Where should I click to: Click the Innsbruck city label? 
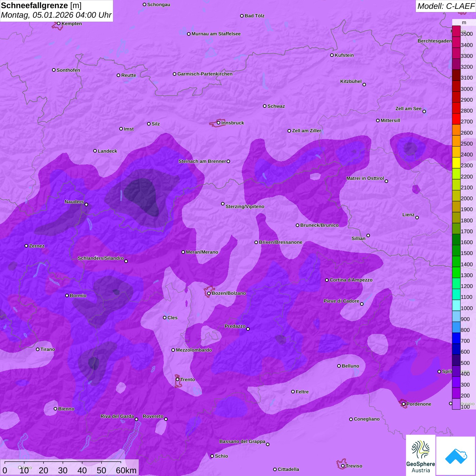[x=233, y=123]
